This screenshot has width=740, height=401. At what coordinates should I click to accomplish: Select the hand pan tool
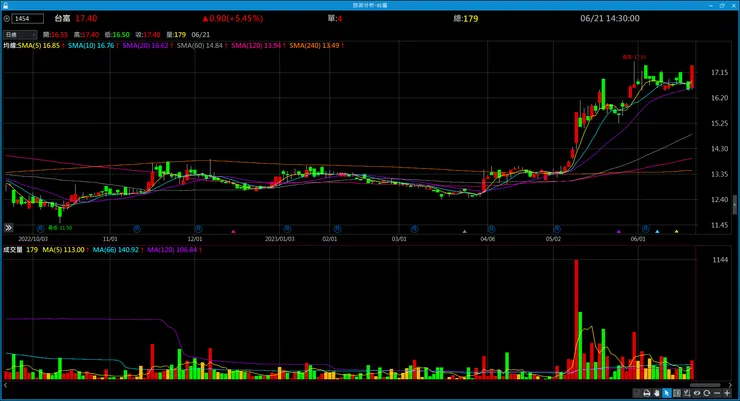pos(656,393)
